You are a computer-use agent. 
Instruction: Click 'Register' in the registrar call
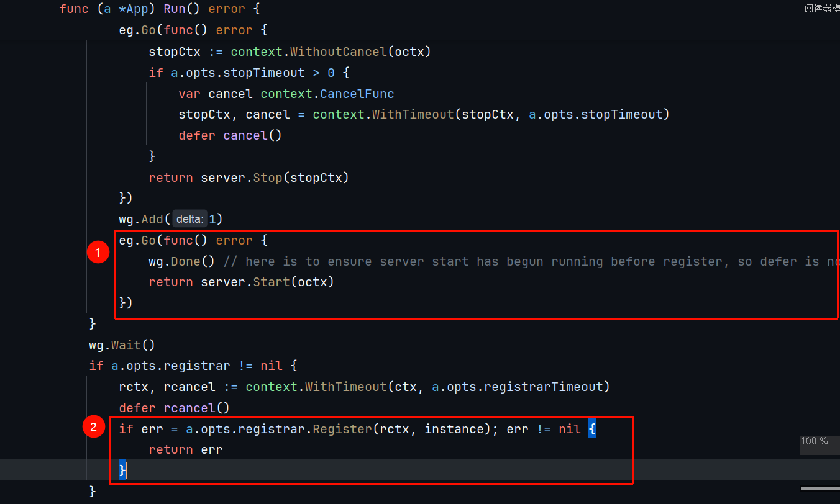pyautogui.click(x=342, y=429)
